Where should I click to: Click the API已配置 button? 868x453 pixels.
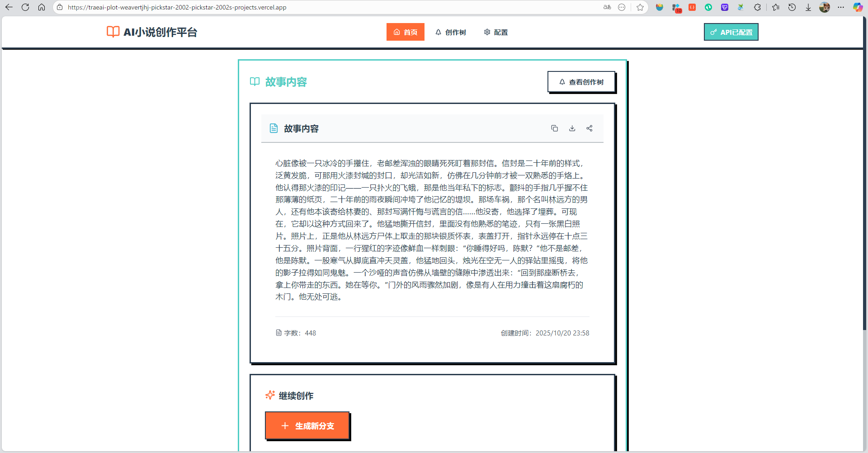pos(731,32)
